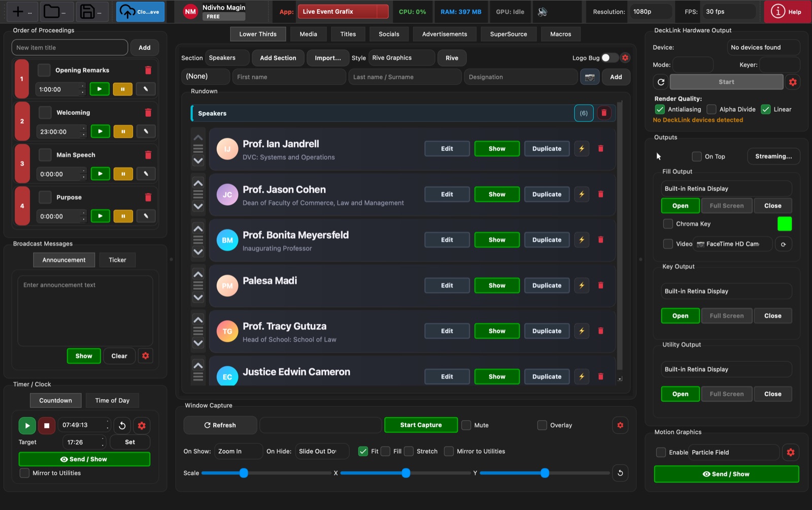The image size is (812, 510).
Task: Enable the On Top checkbox
Action: pos(697,156)
